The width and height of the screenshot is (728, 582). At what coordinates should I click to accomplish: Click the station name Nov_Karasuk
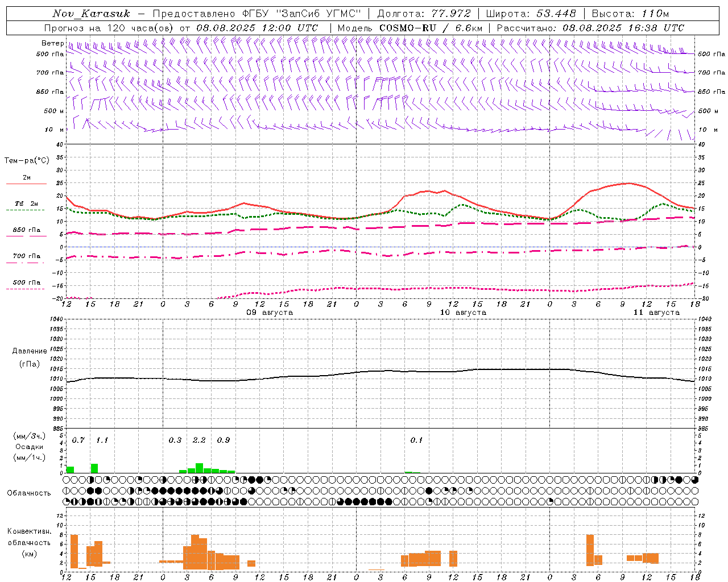coord(91,14)
